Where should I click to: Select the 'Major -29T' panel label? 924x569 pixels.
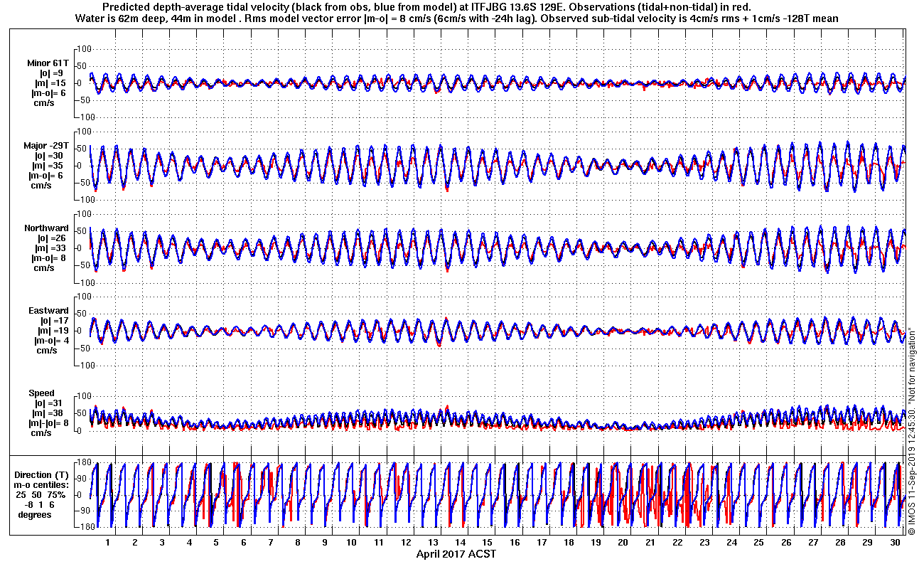coord(47,146)
